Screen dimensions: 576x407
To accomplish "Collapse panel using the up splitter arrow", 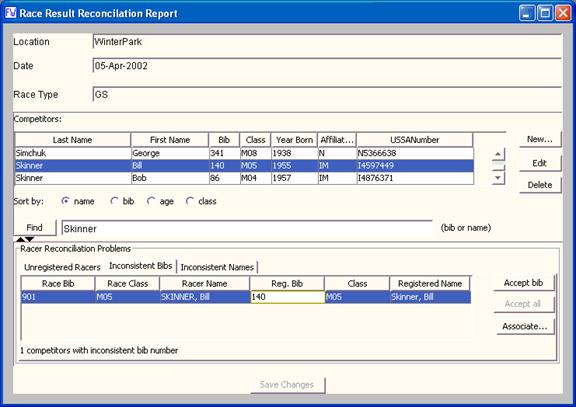I will point(21,239).
